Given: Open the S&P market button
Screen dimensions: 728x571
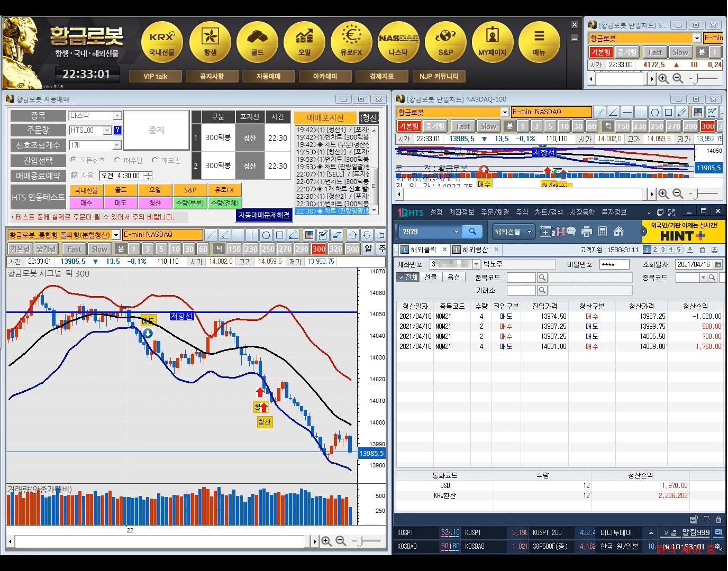Looking at the screenshot, I should [445, 42].
